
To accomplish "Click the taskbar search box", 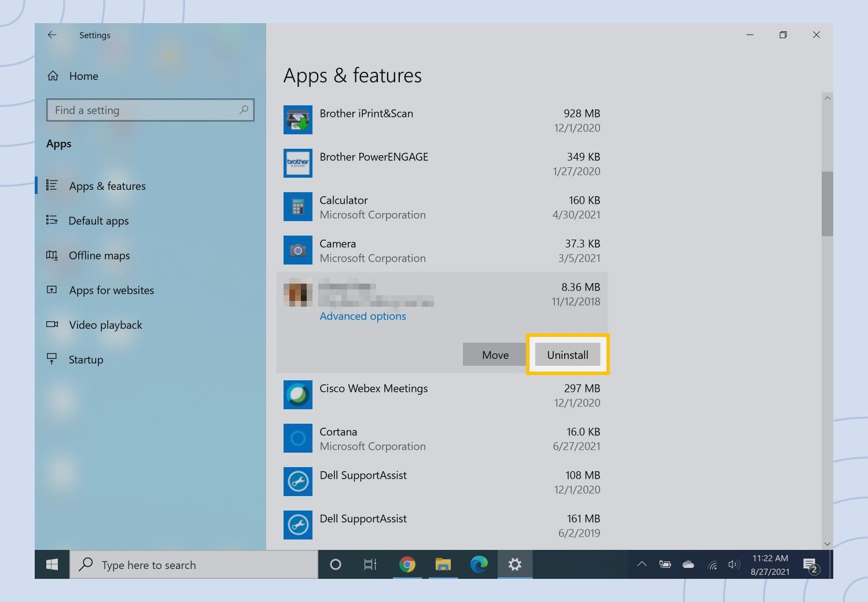I will point(194,564).
